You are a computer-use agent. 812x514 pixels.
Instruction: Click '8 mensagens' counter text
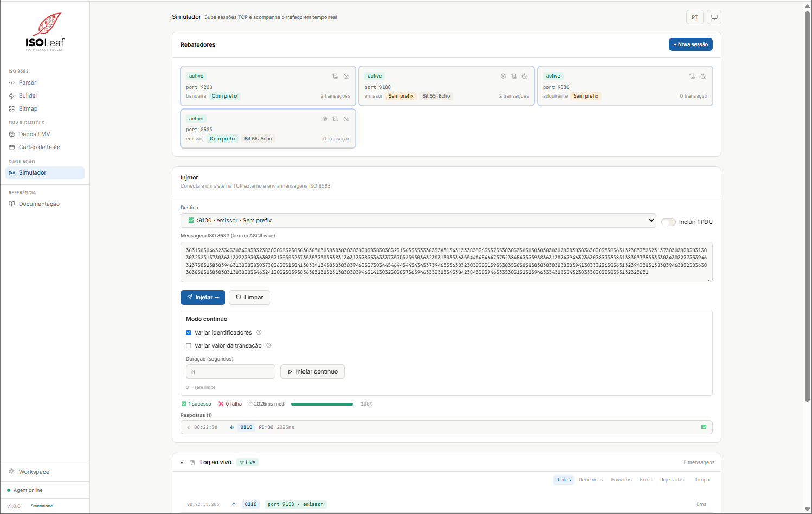(x=699, y=462)
